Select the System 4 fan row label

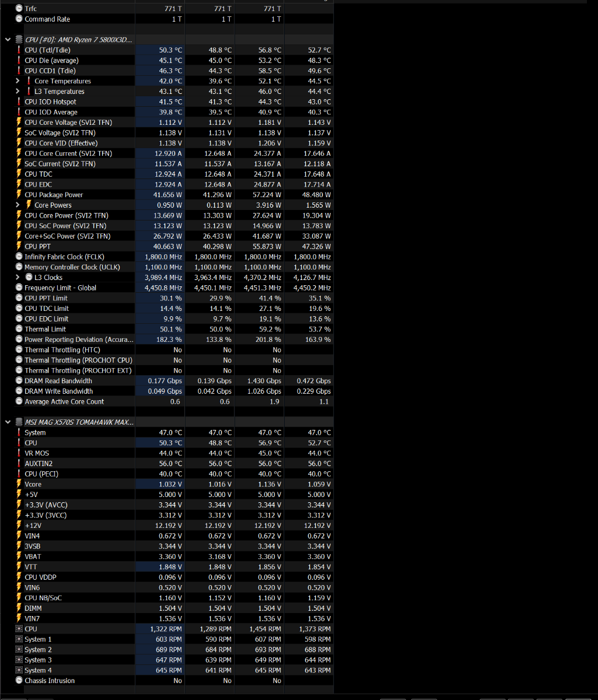(38, 670)
